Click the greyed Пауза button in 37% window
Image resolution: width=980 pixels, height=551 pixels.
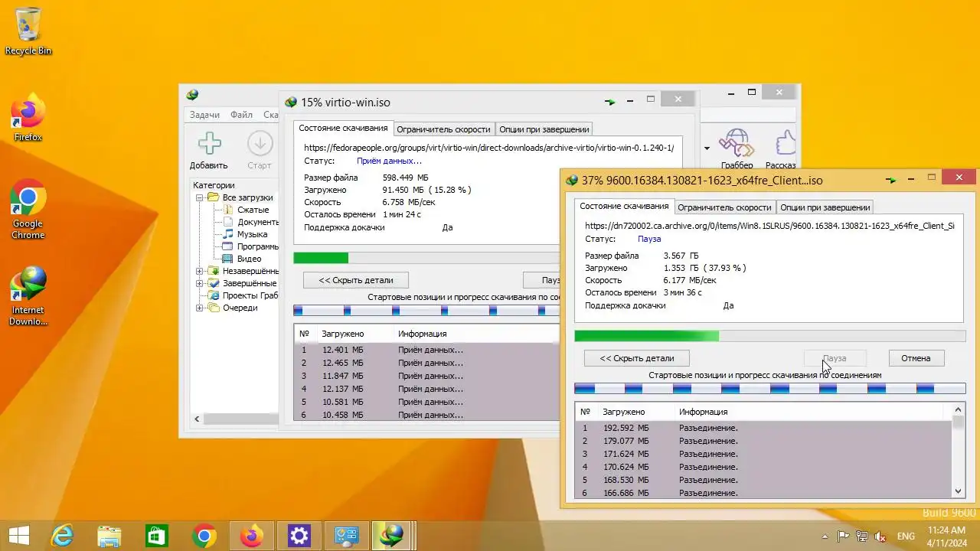(x=835, y=358)
